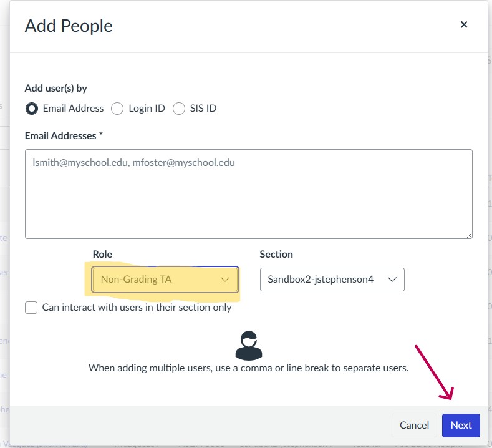The width and height of the screenshot is (492, 448).
Task: Grab the text area resize handle
Action: coord(468,235)
